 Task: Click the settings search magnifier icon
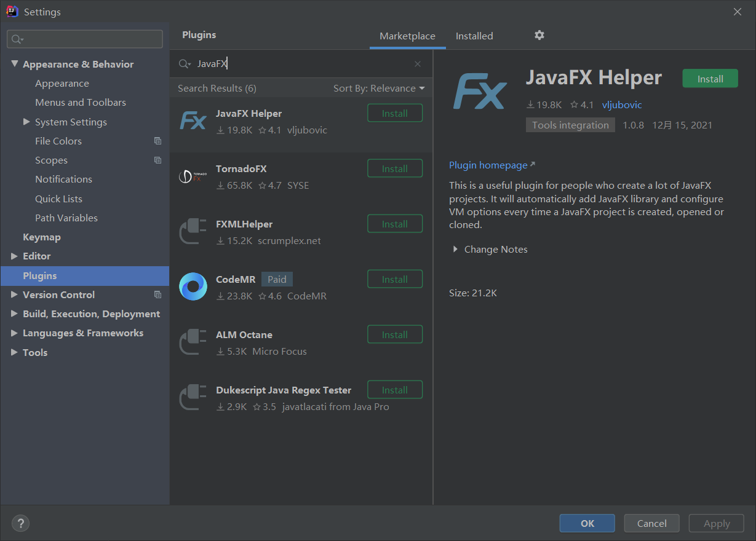click(17, 39)
